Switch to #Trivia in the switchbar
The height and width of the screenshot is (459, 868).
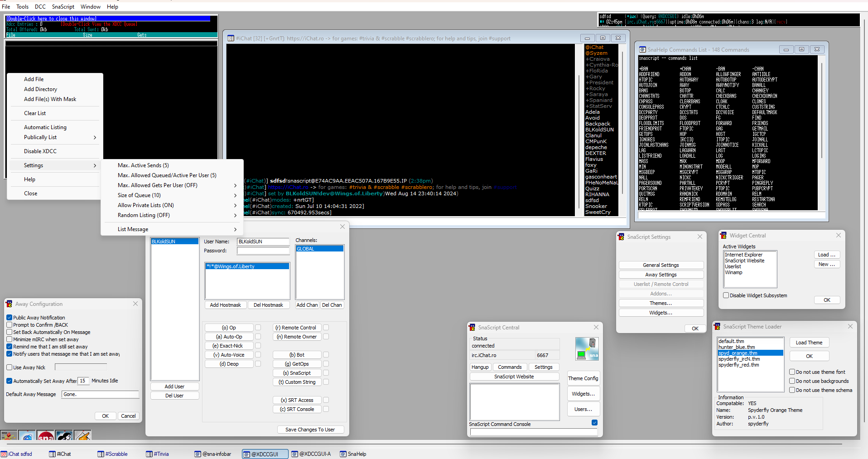click(x=157, y=454)
